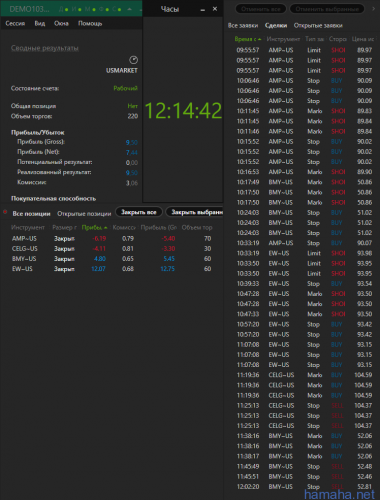Click the AMP~US profit value -6.19
The height and width of the screenshot is (500, 380).
99,239
